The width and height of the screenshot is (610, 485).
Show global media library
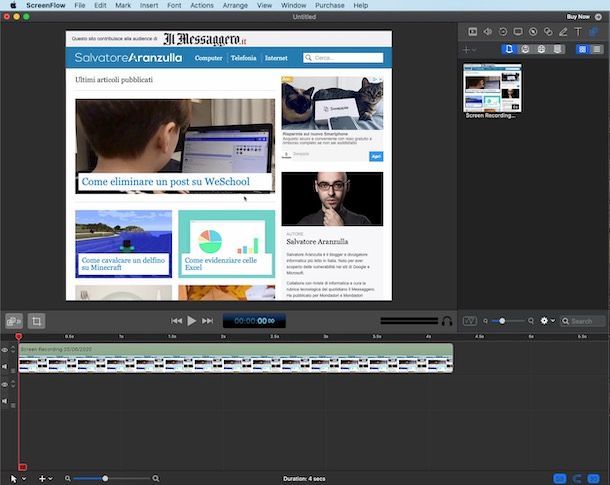[x=525, y=49]
